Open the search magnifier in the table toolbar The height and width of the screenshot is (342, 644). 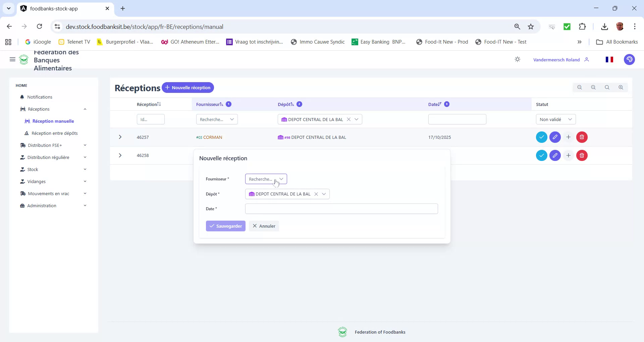[607, 87]
